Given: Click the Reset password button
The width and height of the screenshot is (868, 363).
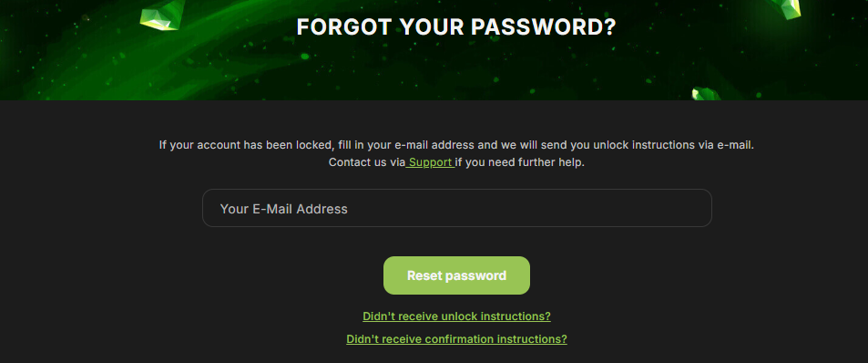Looking at the screenshot, I should (x=456, y=275).
